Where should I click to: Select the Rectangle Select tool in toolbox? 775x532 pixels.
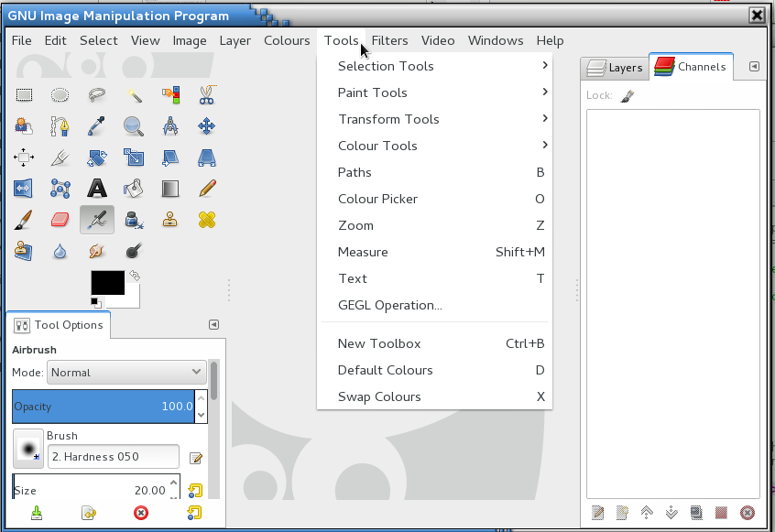24,95
